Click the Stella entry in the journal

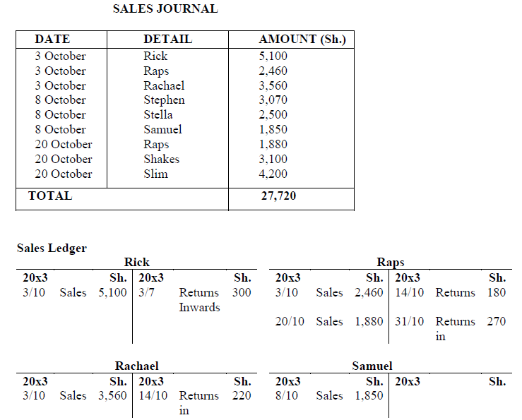click(158, 115)
